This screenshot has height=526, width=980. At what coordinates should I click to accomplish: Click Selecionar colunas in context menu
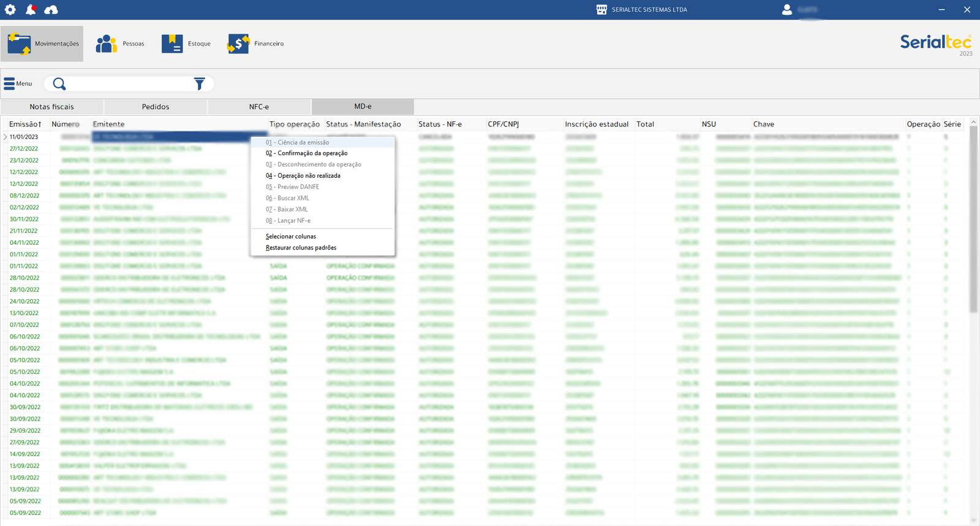(x=323, y=237)
